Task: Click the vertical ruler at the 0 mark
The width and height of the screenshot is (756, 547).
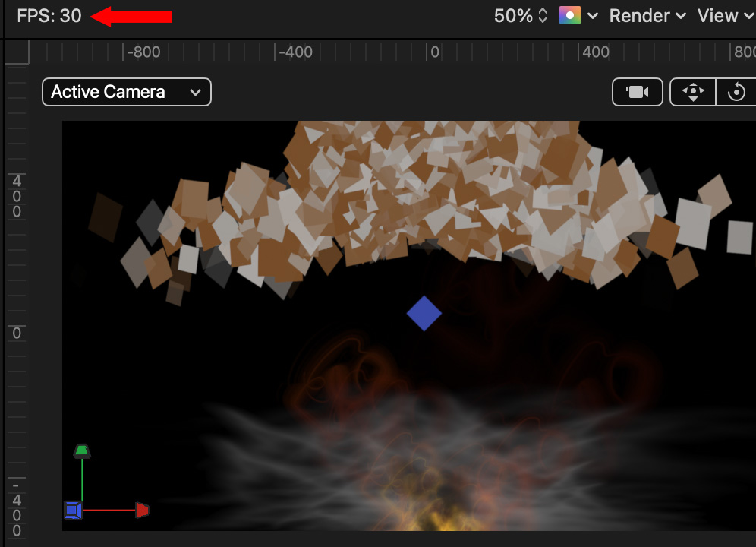Action: click(16, 333)
